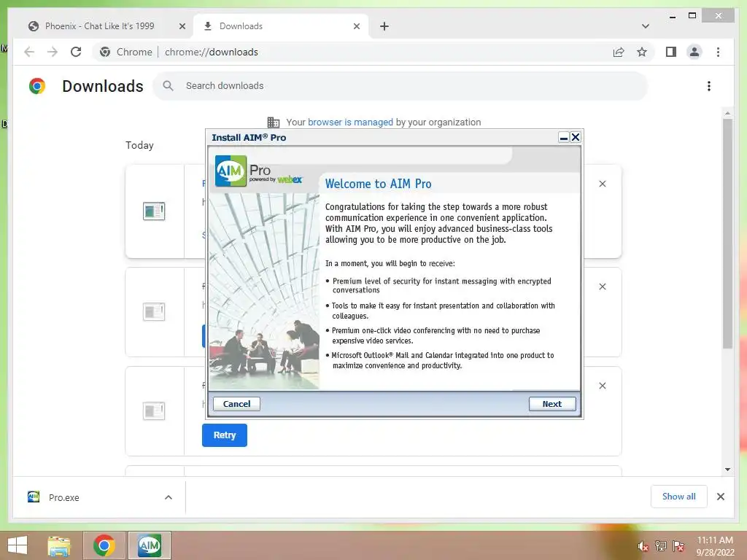Go forward in Chrome
Image resolution: width=747 pixels, height=560 pixels.
(x=53, y=52)
